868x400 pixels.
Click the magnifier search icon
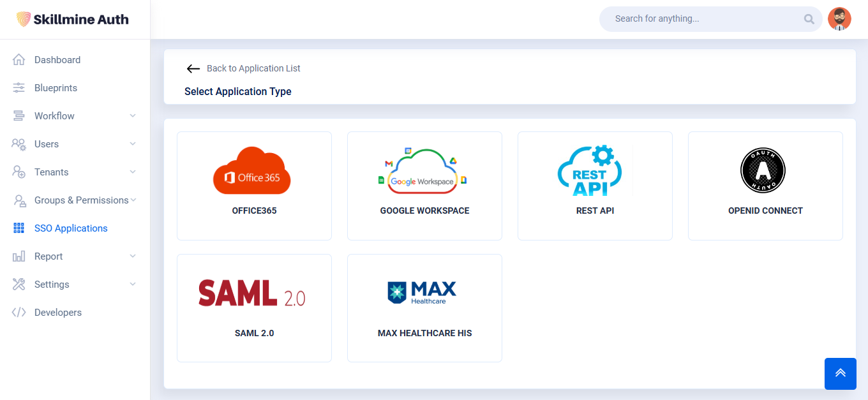point(809,19)
